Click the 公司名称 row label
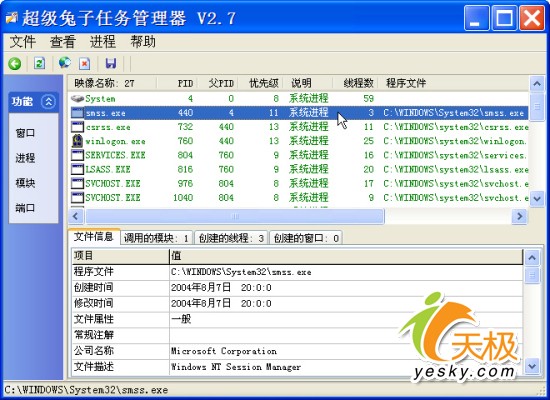 coord(94,351)
